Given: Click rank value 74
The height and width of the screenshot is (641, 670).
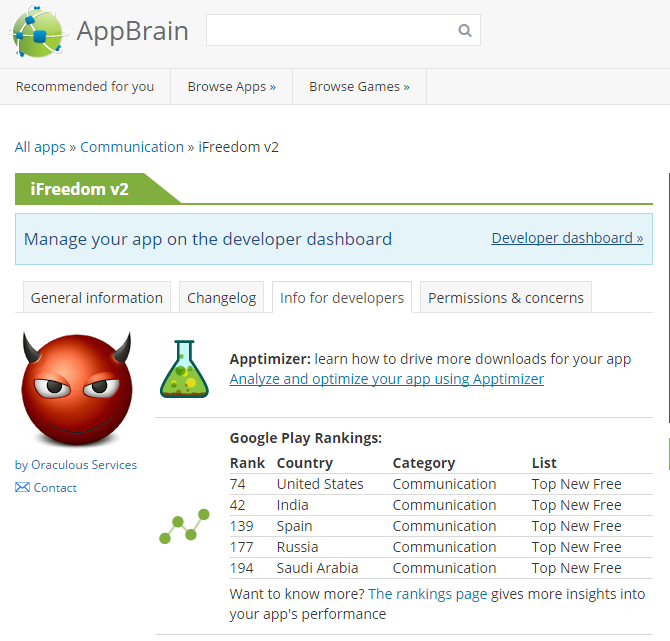Looking at the screenshot, I should tap(237, 484).
